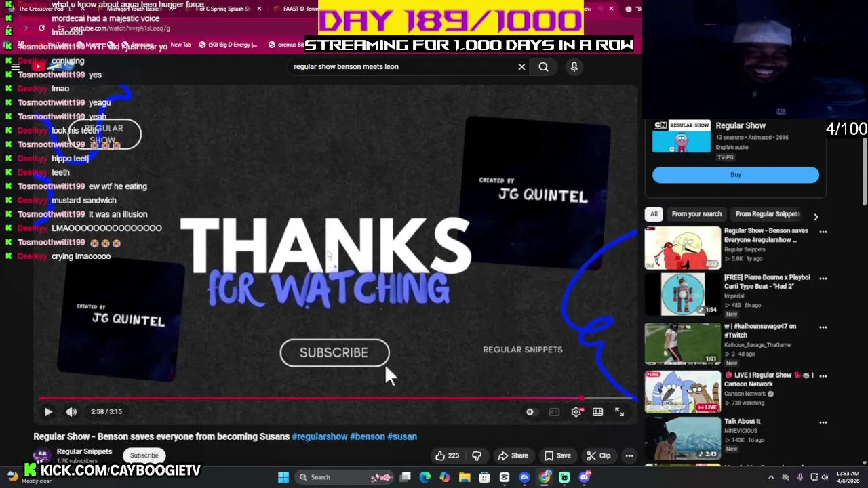
Task: Open the 'Talk About It' video title
Action: (x=742, y=421)
